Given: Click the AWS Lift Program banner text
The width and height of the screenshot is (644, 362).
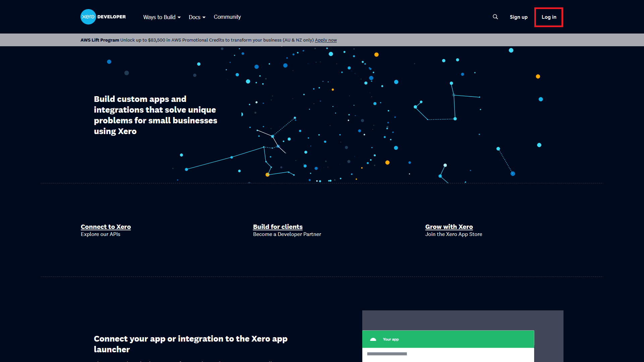Looking at the screenshot, I should tap(100, 40).
